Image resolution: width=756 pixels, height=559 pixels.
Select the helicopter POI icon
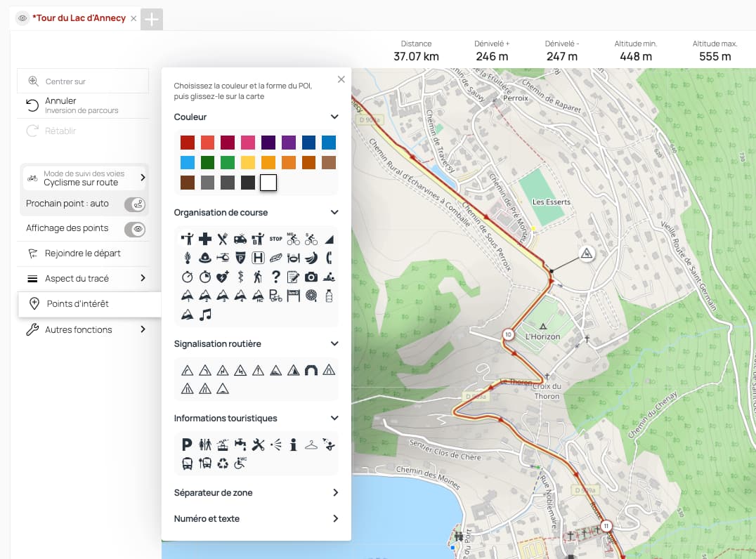pos(223,258)
